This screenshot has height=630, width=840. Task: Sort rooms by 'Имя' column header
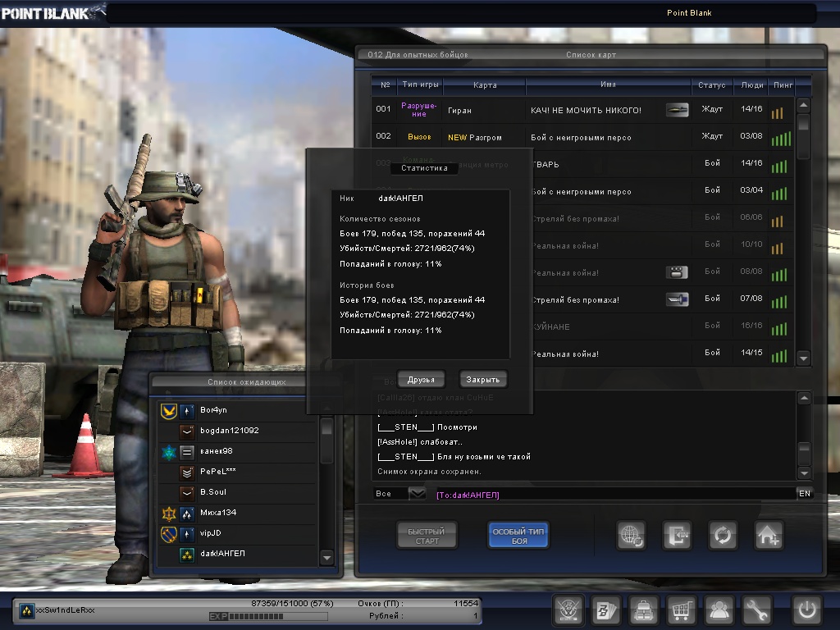tap(608, 84)
